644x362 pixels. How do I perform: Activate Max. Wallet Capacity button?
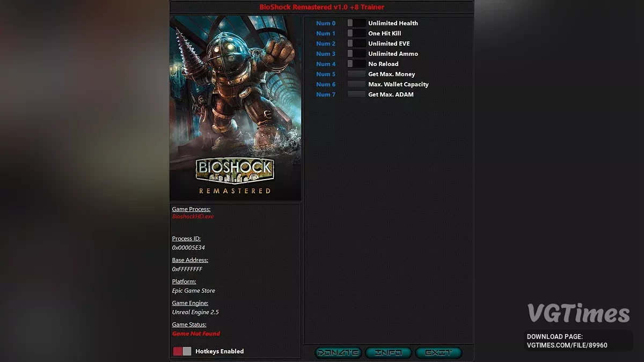[356, 84]
